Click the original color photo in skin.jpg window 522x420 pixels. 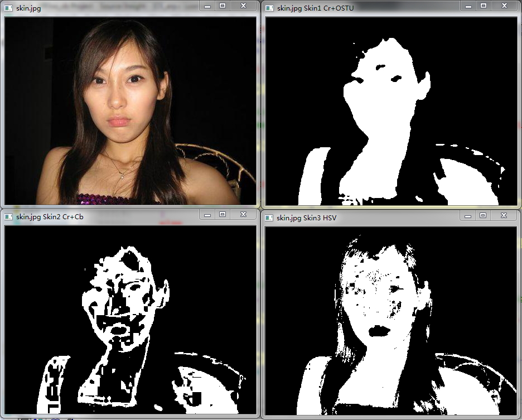click(130, 111)
